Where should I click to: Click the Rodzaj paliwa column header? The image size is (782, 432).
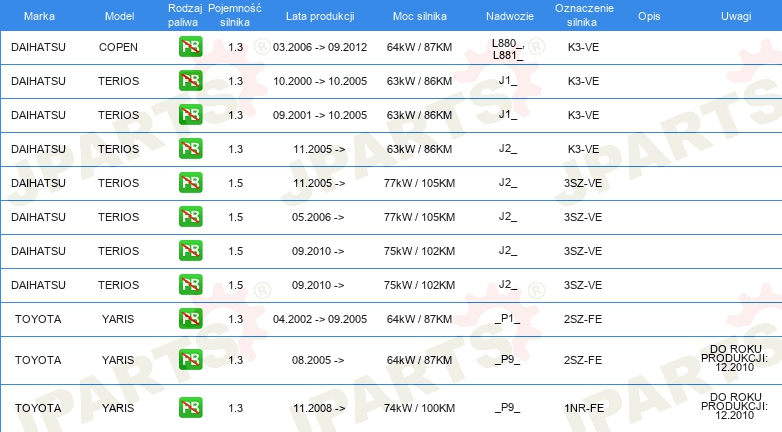click(185, 15)
